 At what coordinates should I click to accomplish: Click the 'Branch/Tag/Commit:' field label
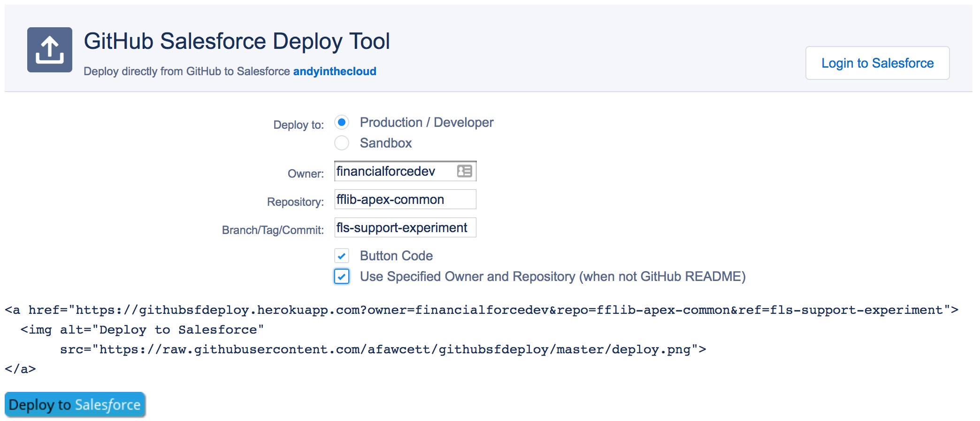(273, 230)
